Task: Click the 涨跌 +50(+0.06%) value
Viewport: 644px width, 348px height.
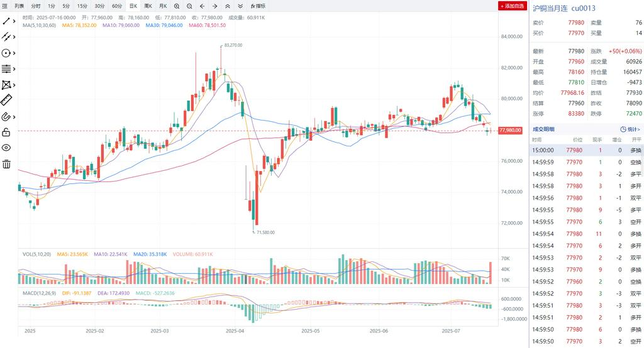Action: (x=625, y=52)
